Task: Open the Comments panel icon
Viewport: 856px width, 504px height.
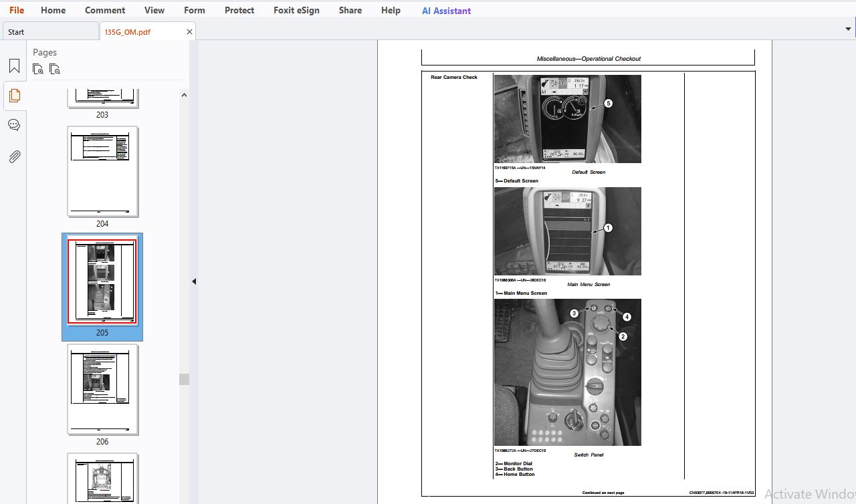Action: point(14,125)
